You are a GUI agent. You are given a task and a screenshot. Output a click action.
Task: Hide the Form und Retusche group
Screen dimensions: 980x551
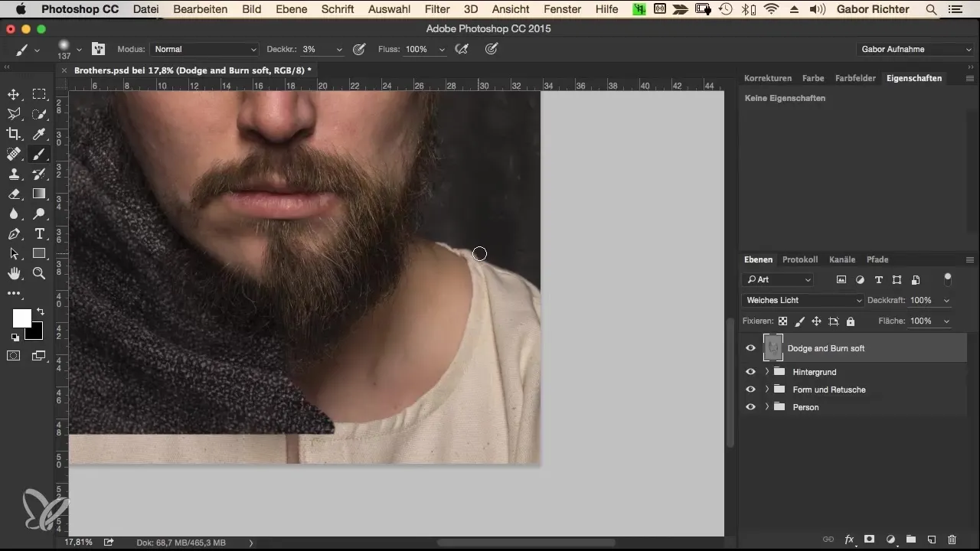click(x=750, y=390)
